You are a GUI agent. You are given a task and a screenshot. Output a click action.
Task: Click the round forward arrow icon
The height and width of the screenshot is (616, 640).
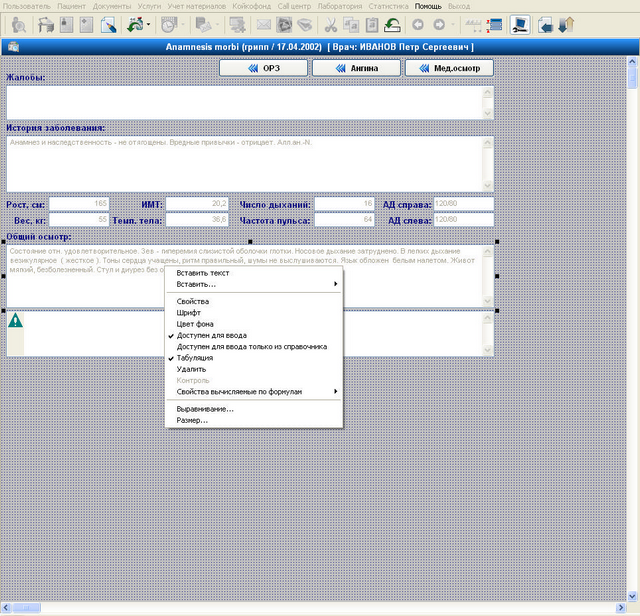(439, 25)
